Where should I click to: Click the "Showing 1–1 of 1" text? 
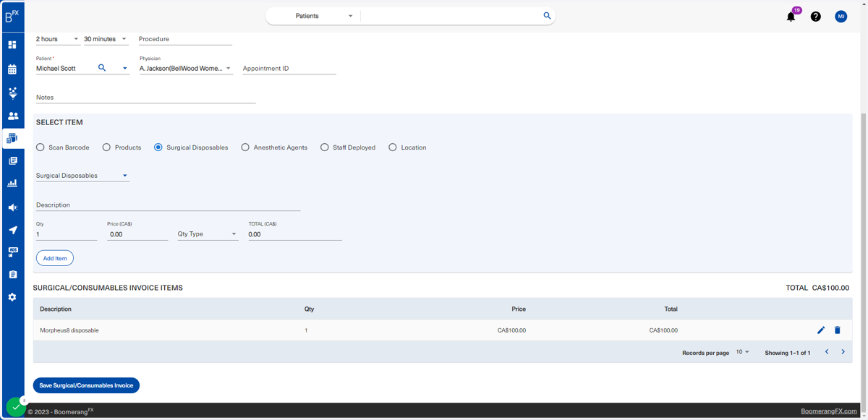coord(788,353)
